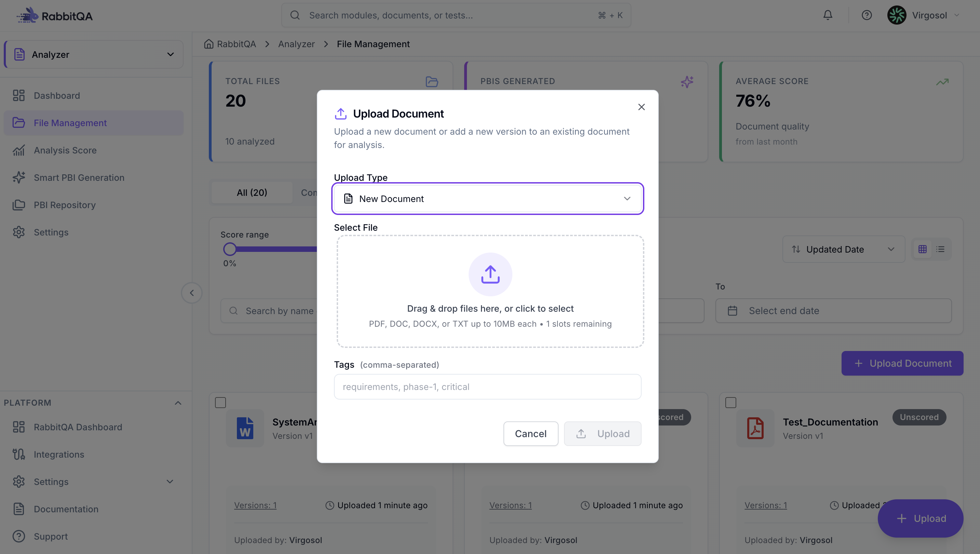Click the purple Upload Document button

click(x=902, y=363)
